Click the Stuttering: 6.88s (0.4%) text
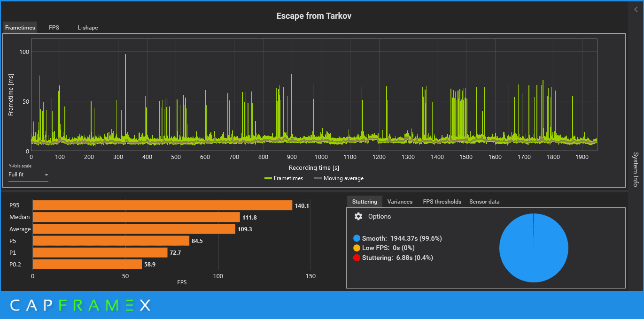The width and height of the screenshot is (644, 319). click(x=397, y=258)
